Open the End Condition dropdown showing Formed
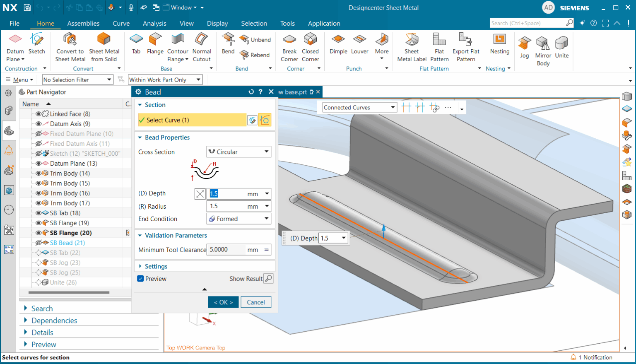Viewport: 636px width, 364px height. pyautogui.click(x=238, y=218)
